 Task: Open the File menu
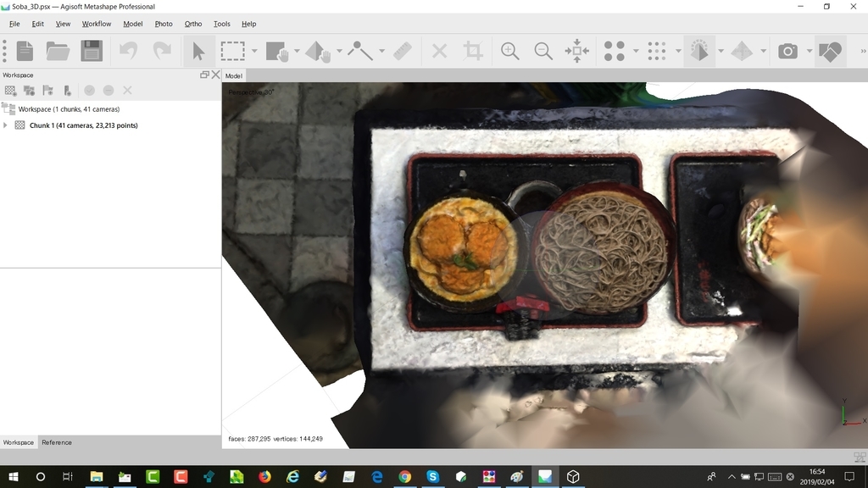[14, 24]
